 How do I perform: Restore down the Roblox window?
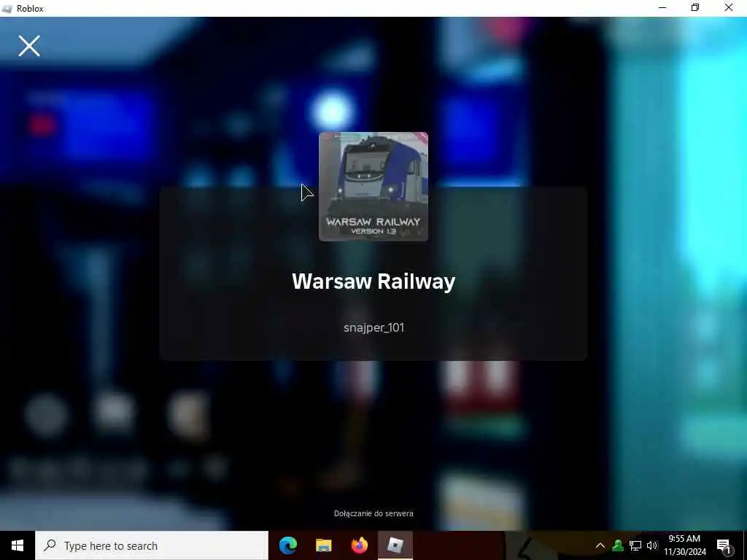coord(695,8)
